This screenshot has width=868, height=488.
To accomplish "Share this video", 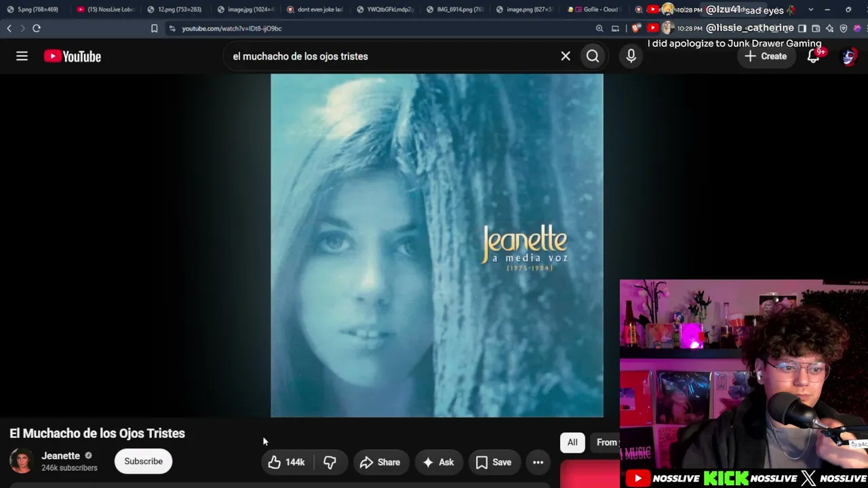I will click(x=380, y=462).
